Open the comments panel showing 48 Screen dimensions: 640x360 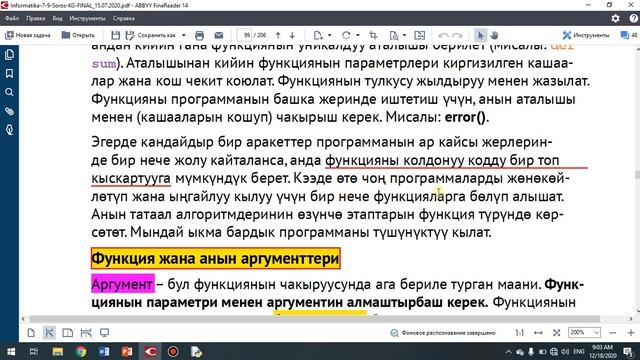point(629,35)
